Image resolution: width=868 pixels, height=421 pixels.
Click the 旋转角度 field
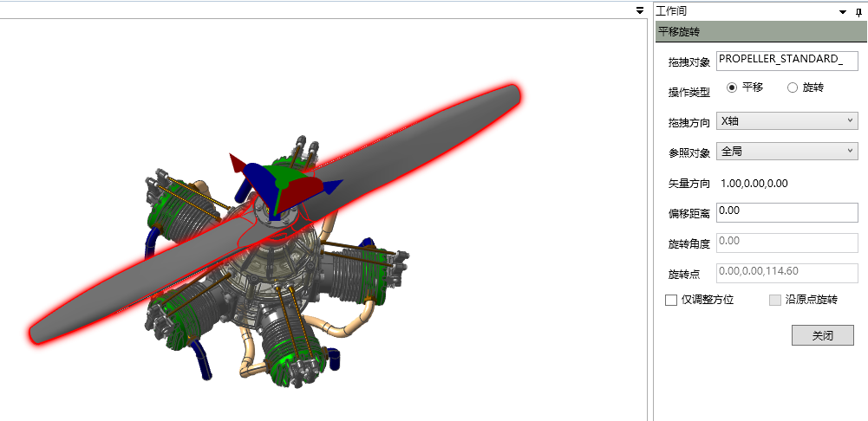coord(787,243)
